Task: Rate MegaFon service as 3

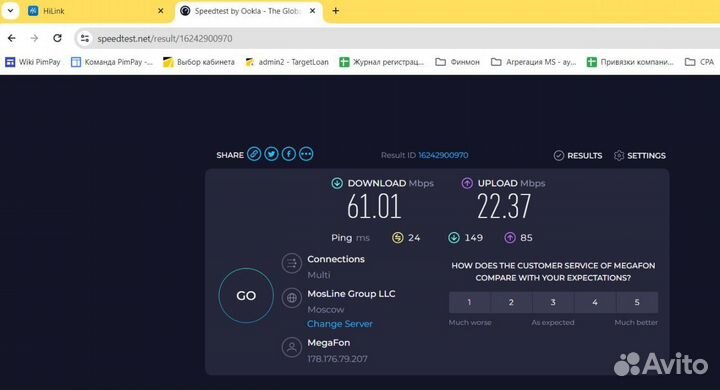Action: pos(553,302)
